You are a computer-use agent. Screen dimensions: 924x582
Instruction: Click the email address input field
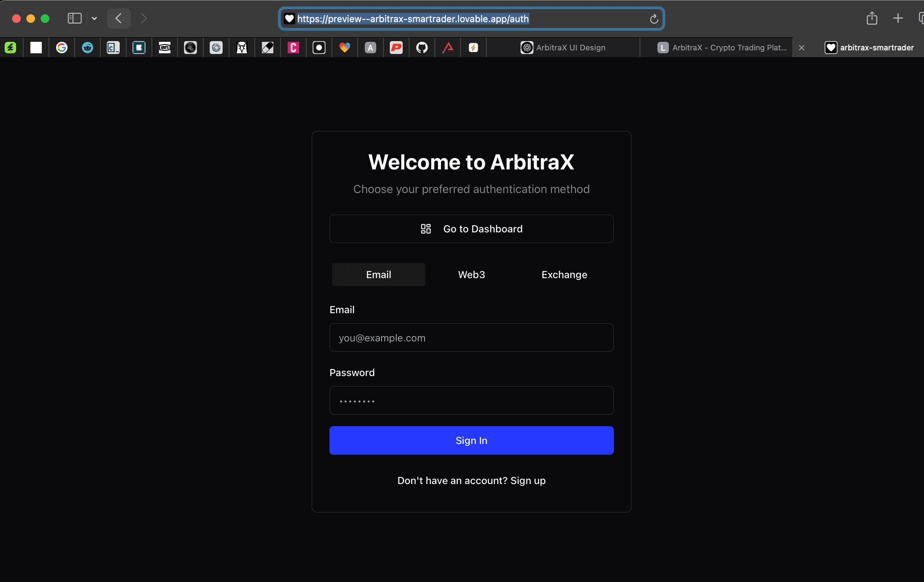pyautogui.click(x=471, y=338)
